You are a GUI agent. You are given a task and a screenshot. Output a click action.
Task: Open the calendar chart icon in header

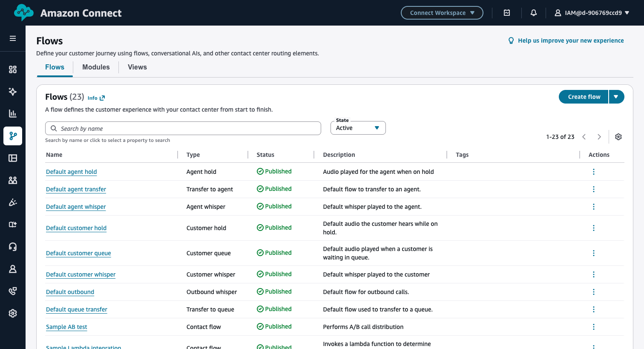click(507, 13)
